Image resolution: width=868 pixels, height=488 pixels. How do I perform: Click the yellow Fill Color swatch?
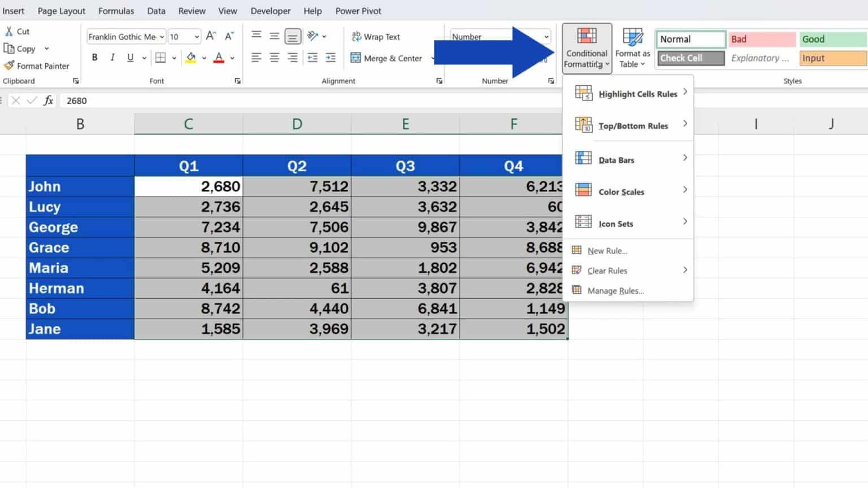click(192, 57)
